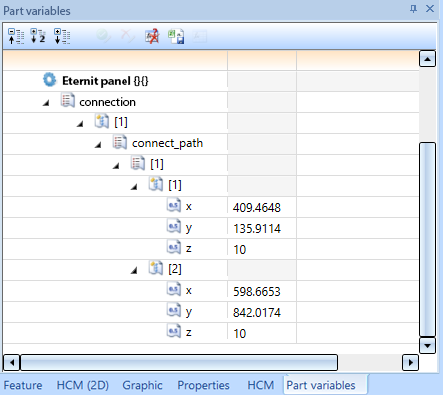The image size is (443, 395).
Task: Collapse the connection tree node
Action: point(46,103)
